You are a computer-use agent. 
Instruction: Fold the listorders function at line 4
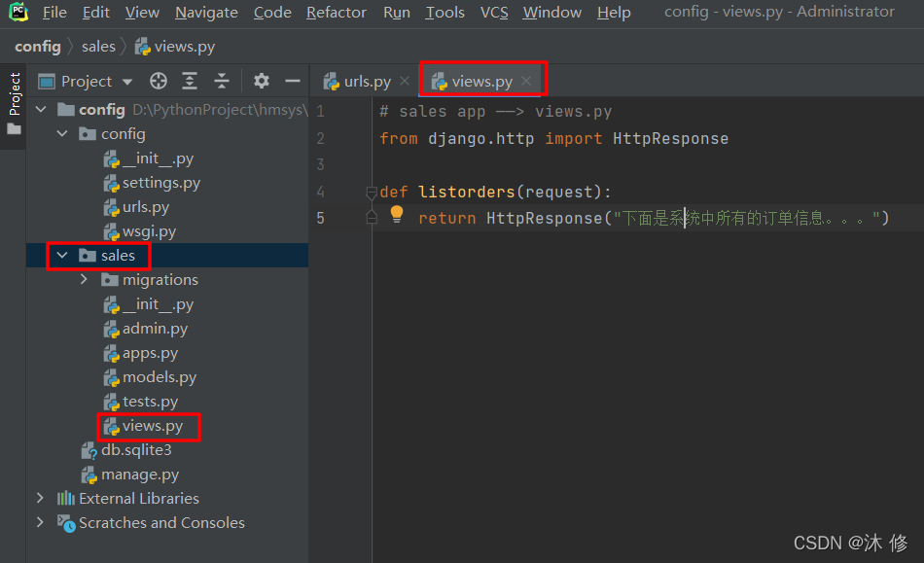[372, 192]
